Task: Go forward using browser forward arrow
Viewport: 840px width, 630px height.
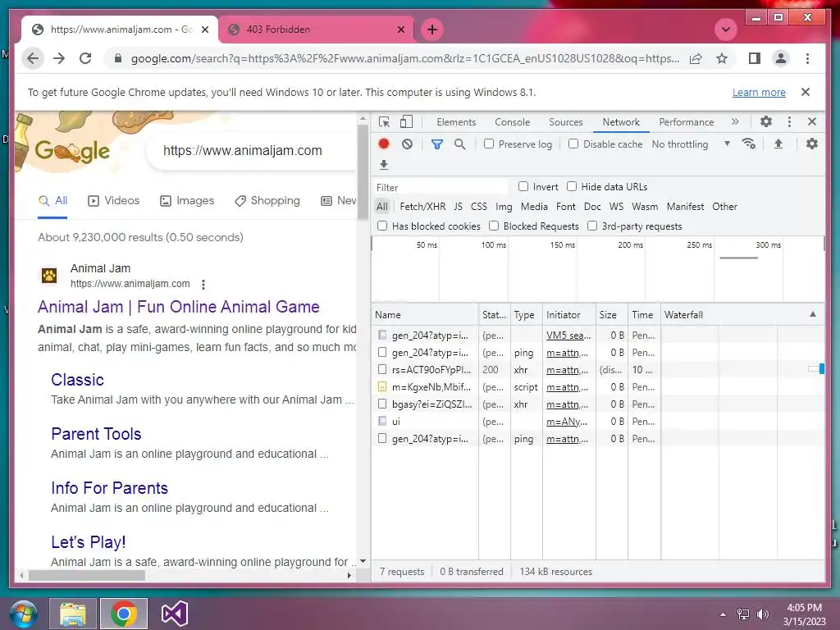Action: pyautogui.click(x=59, y=58)
